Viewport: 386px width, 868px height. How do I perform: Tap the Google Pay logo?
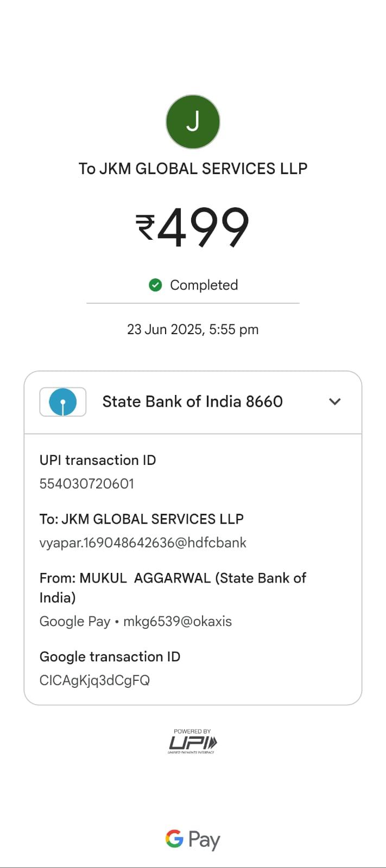193,839
